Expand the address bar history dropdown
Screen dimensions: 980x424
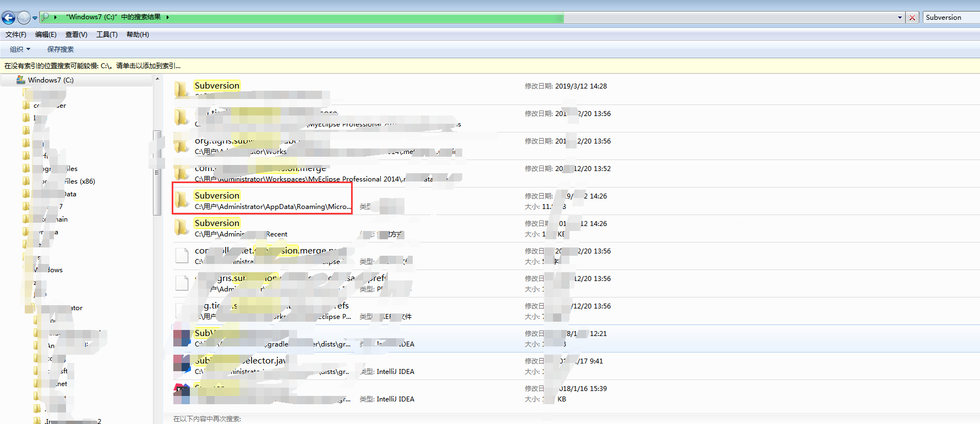(900, 18)
